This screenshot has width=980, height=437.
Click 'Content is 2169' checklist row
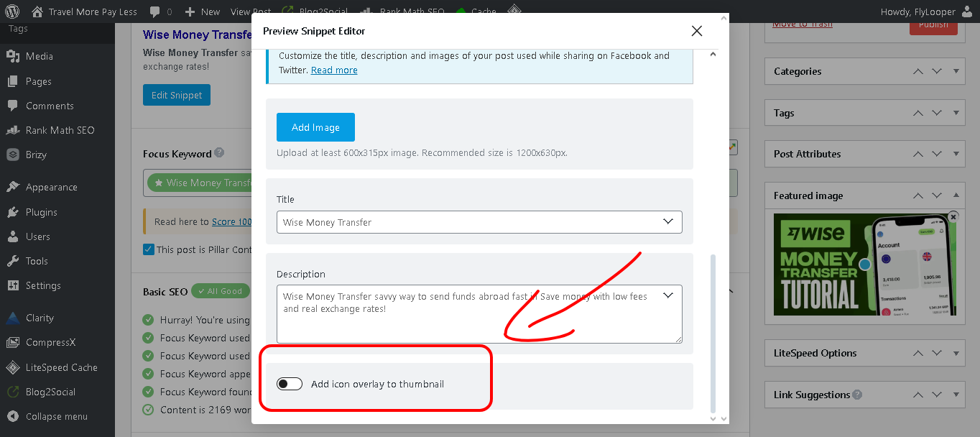click(x=197, y=410)
